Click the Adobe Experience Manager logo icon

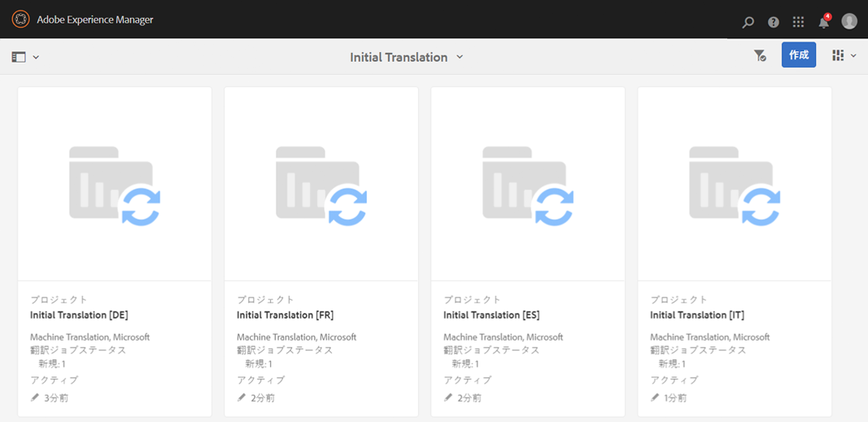click(20, 20)
